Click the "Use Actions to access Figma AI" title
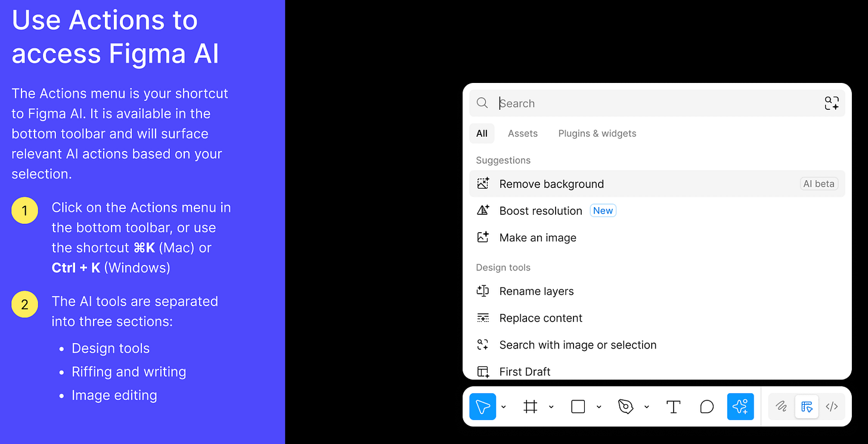Viewport: 868px width, 444px height. pos(116,36)
